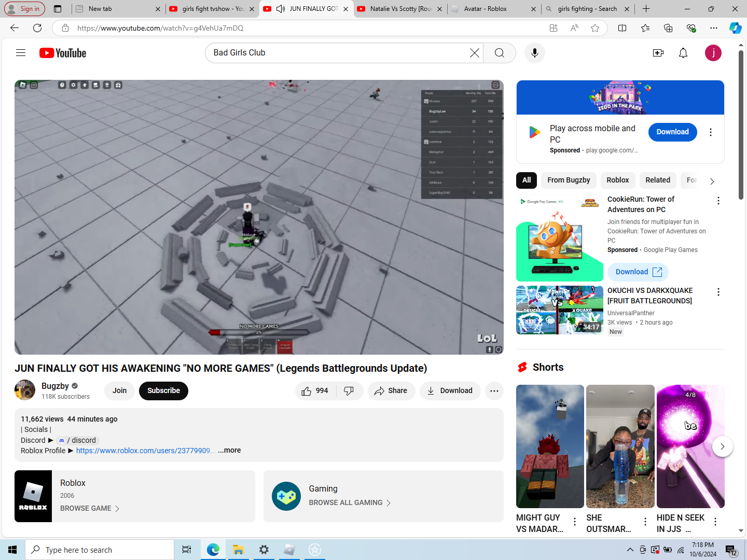Image resolution: width=747 pixels, height=560 pixels.
Task: Click the CookieRun Download external link
Action: [x=638, y=272]
